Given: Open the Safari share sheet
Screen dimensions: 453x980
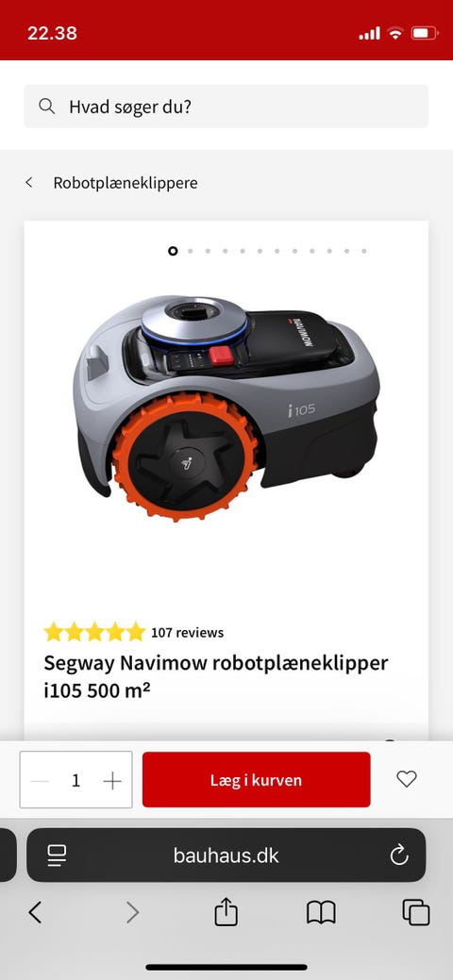Looking at the screenshot, I should pyautogui.click(x=226, y=911).
